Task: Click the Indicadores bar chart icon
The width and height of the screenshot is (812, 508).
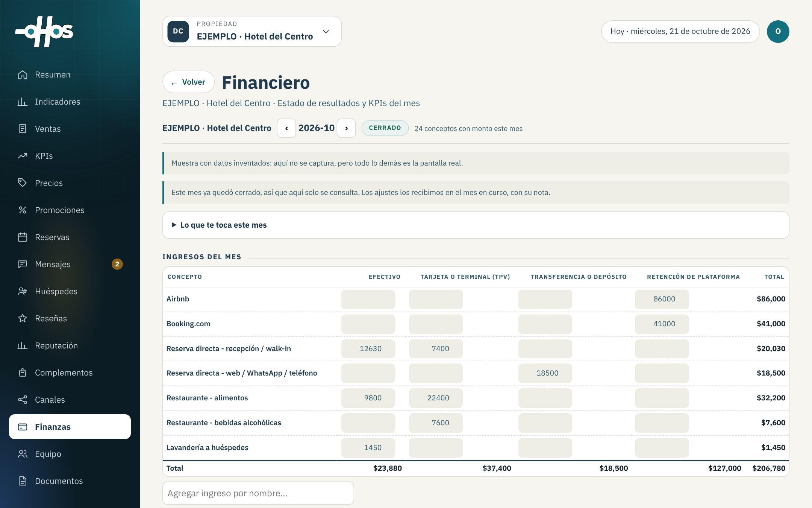Action: 23,102
